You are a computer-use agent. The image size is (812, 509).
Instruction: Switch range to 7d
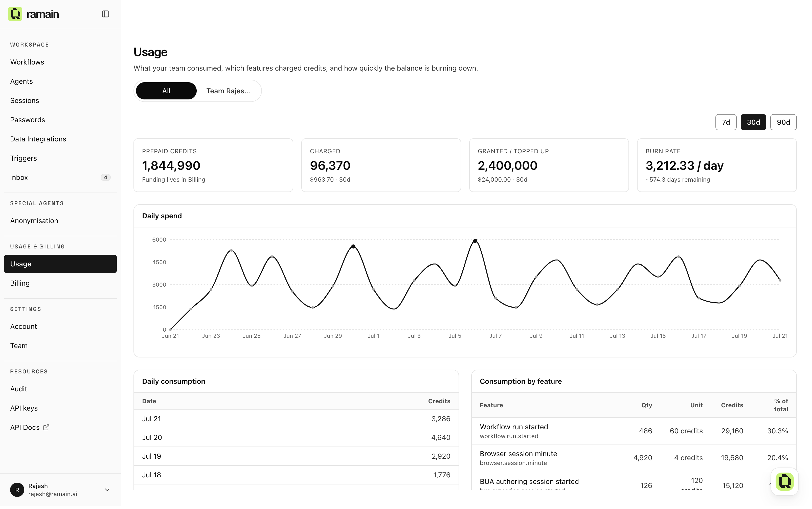coord(726,122)
